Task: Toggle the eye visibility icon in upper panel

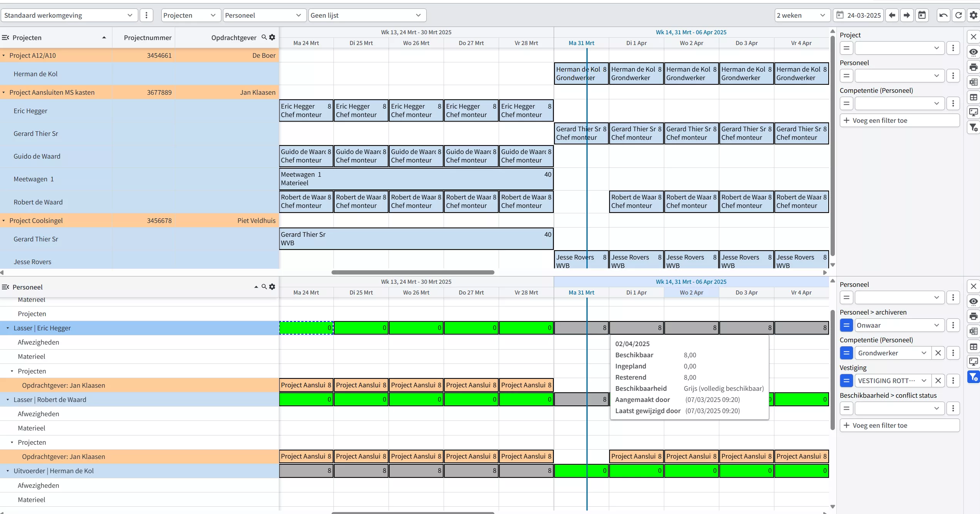Action: pyautogui.click(x=973, y=52)
